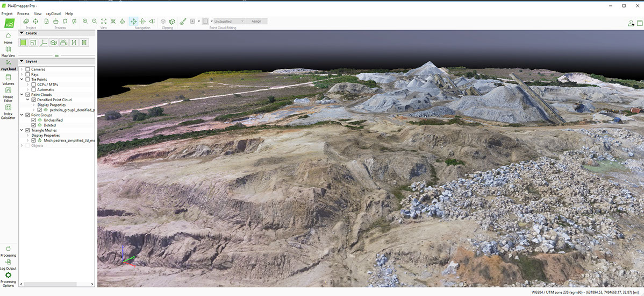Click the Zoom In magnifier icon
The width and height of the screenshot is (644, 296).
coord(85,21)
